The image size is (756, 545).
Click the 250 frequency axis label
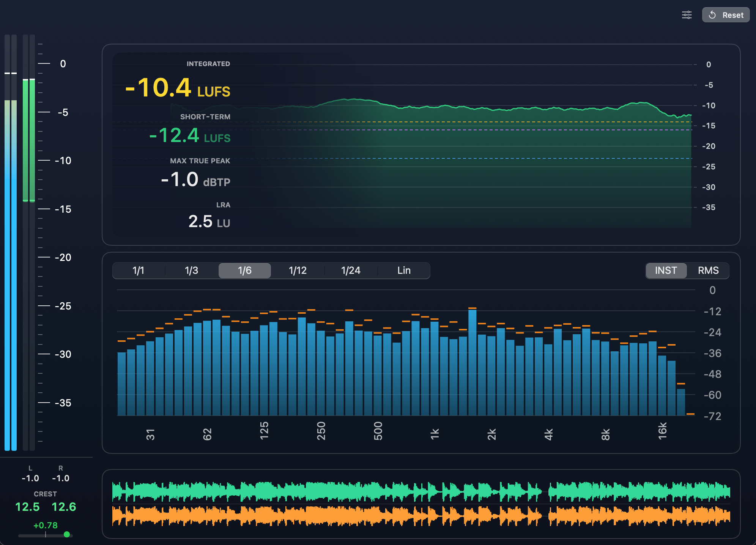point(321,431)
